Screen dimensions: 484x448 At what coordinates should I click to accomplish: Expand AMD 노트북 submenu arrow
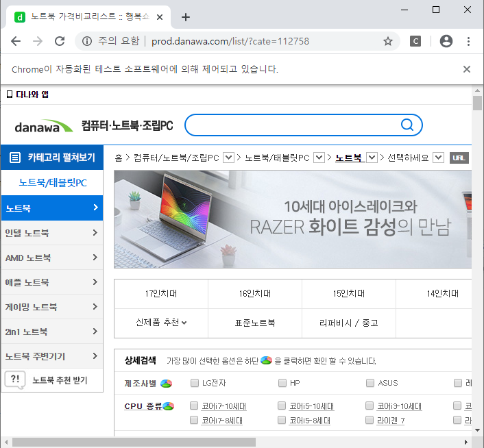pos(95,258)
